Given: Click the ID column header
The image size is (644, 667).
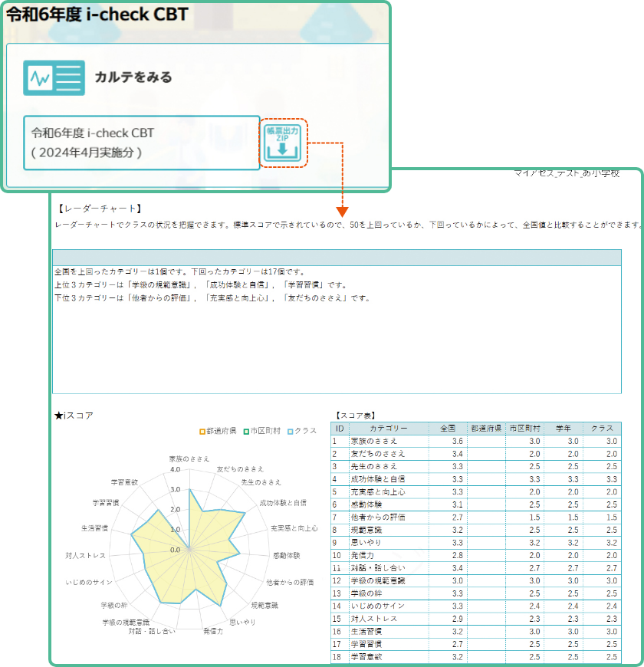Looking at the screenshot, I should [340, 429].
